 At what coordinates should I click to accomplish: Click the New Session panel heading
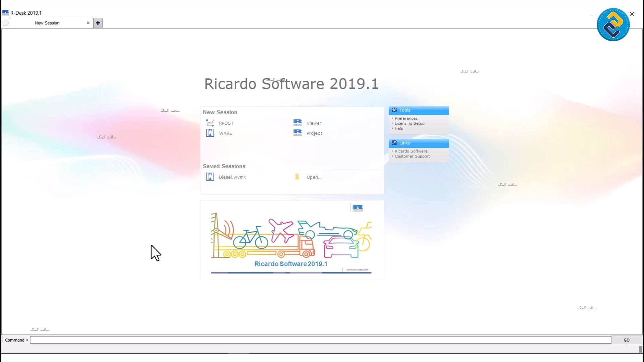click(x=220, y=112)
